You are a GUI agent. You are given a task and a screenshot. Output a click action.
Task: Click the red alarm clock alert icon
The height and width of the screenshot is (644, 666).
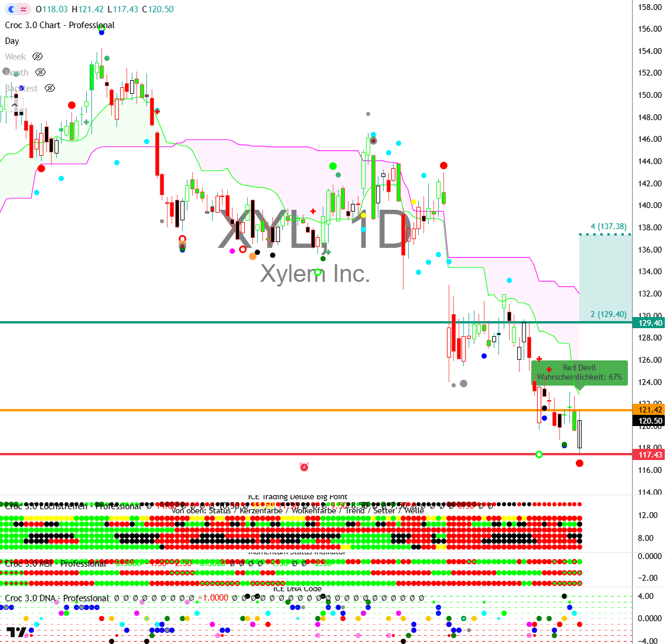(304, 466)
